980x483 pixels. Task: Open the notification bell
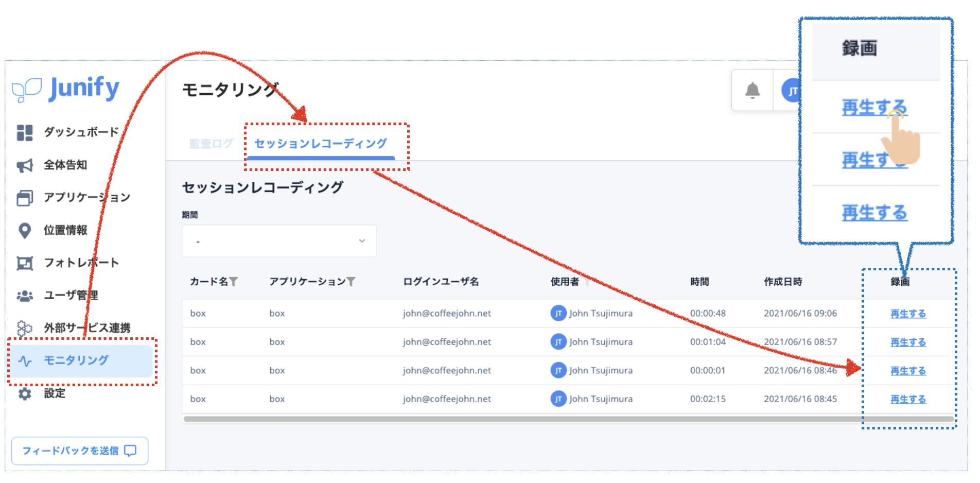click(x=752, y=91)
